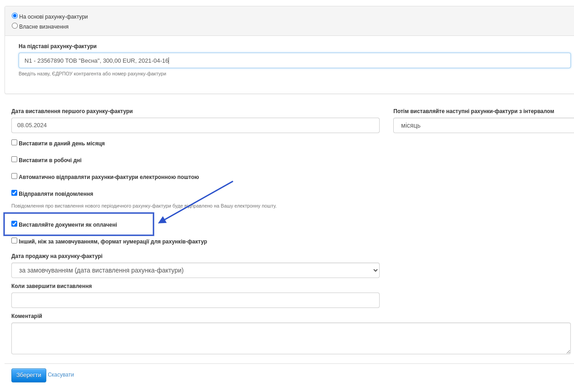
Task: Select the 'На основі рахунку-фактури' radio button
Action: pos(15,16)
